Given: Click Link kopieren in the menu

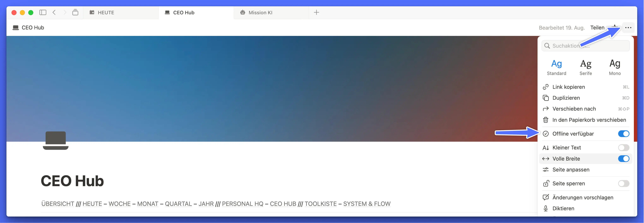Looking at the screenshot, I should coord(569,87).
